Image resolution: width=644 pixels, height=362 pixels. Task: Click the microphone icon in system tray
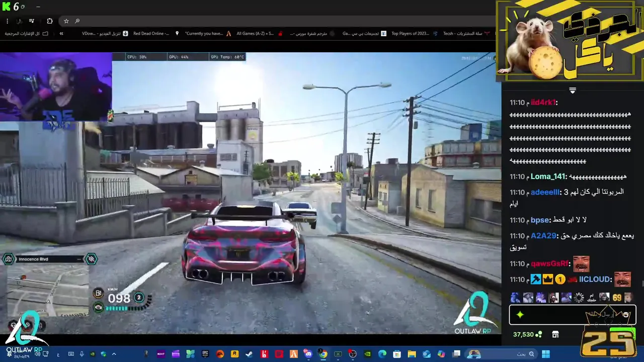(82, 354)
